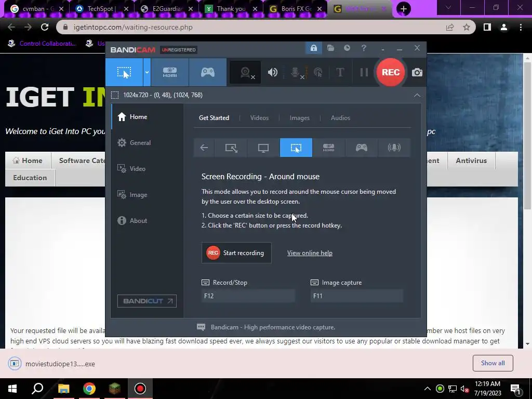The width and height of the screenshot is (532, 399).
Task: Switch to Thank you browser tab
Action: tap(231, 9)
